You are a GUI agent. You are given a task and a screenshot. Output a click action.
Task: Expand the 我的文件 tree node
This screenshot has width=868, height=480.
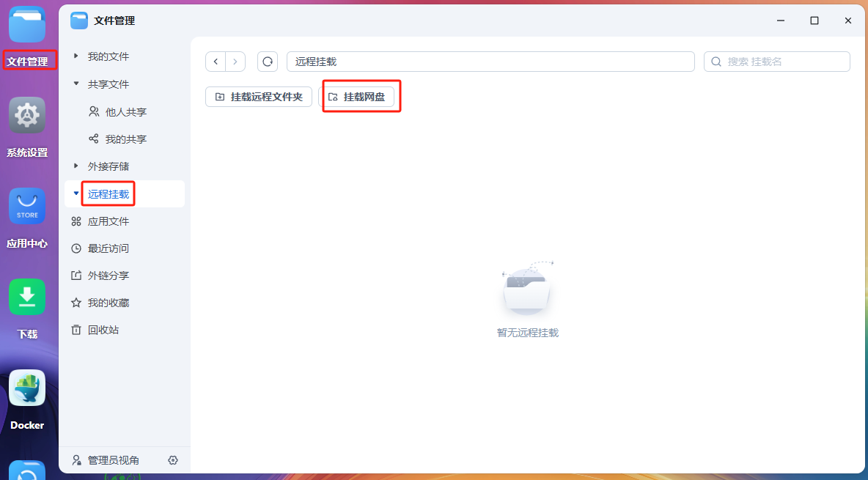[x=76, y=56]
